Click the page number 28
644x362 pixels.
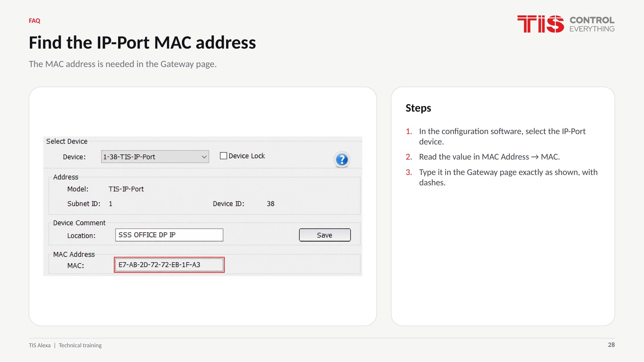pyautogui.click(x=611, y=345)
